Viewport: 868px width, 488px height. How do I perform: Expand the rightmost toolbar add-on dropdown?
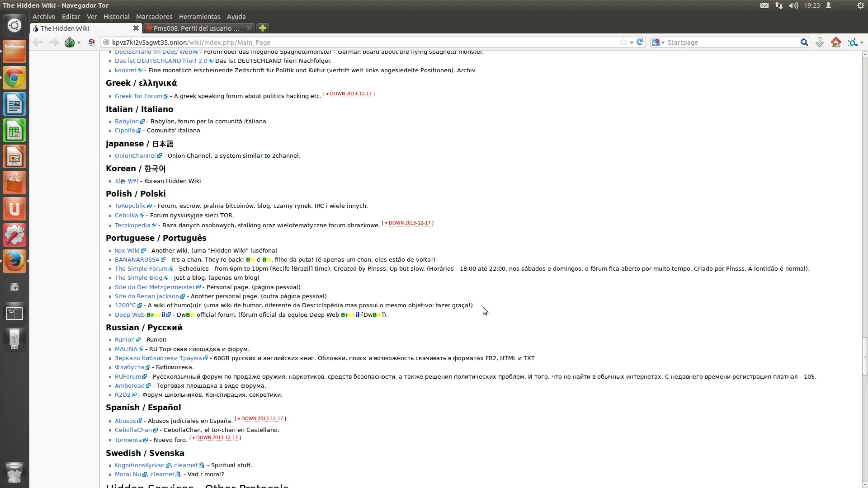862,42
